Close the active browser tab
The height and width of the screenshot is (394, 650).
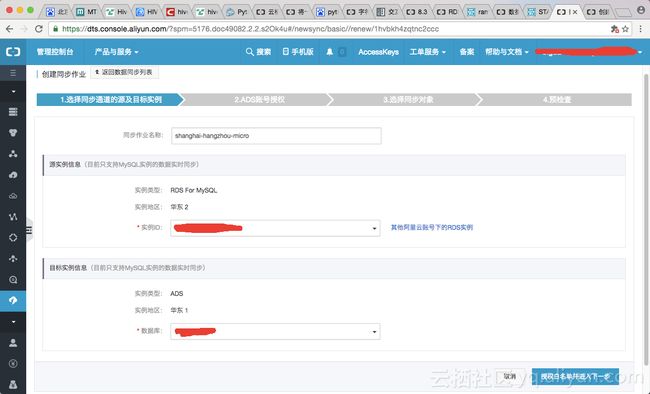click(x=575, y=12)
